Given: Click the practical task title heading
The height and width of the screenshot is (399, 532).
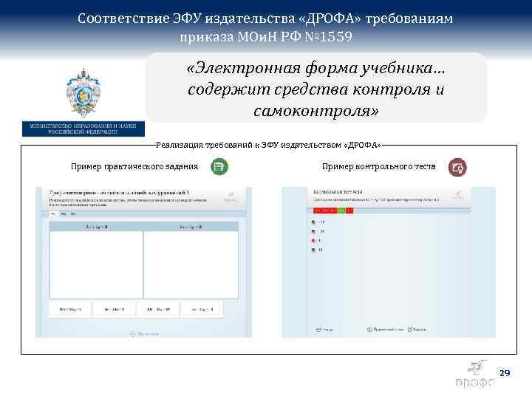Looking at the screenshot, I should (119, 193).
